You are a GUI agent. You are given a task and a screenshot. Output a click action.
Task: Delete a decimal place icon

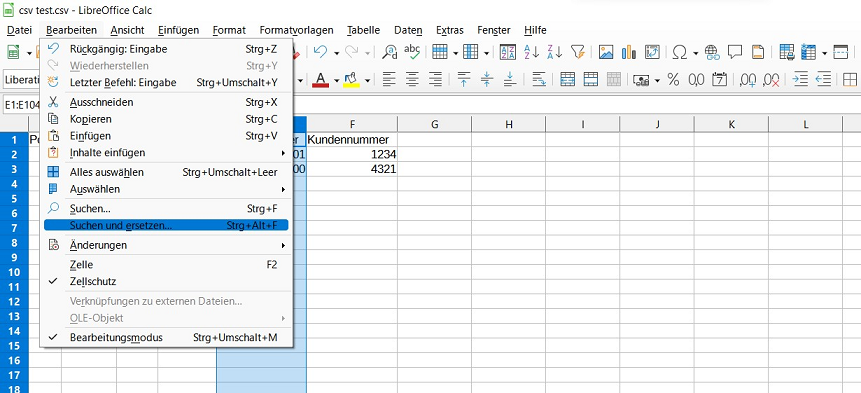(x=771, y=80)
